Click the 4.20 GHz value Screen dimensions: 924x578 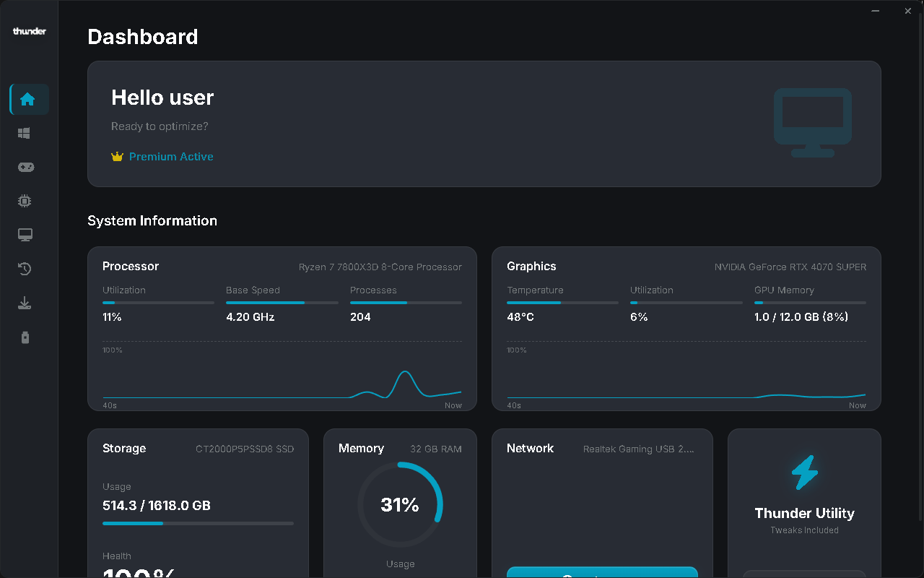click(250, 317)
